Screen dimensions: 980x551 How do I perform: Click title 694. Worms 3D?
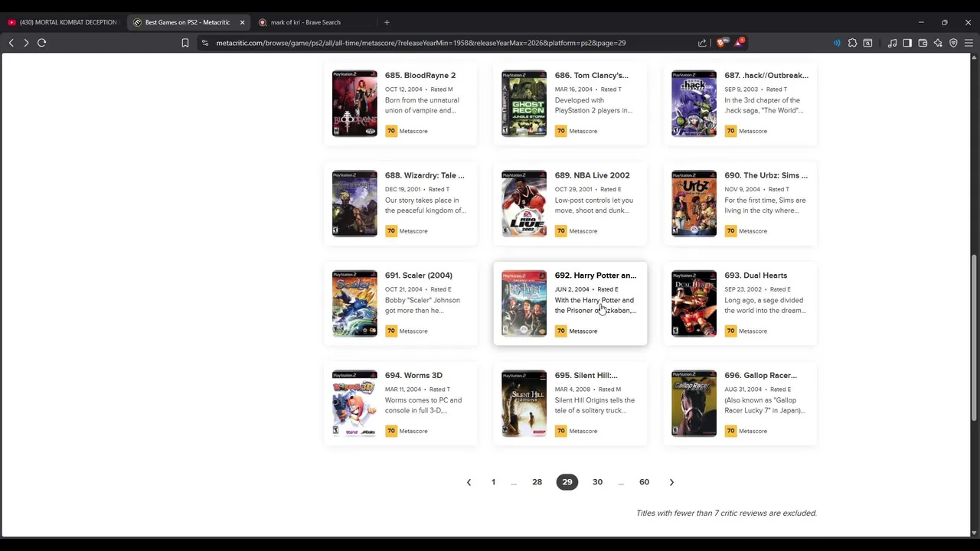414,376
